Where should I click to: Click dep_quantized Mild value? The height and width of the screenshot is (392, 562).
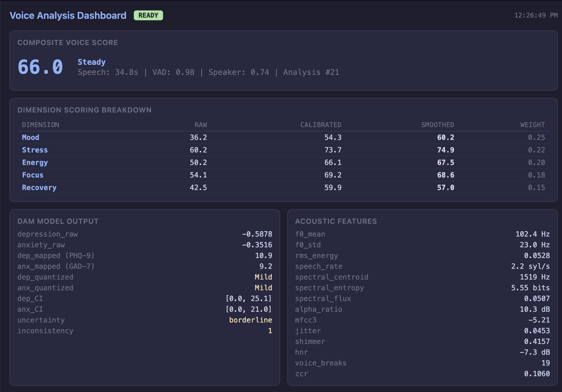(263, 277)
